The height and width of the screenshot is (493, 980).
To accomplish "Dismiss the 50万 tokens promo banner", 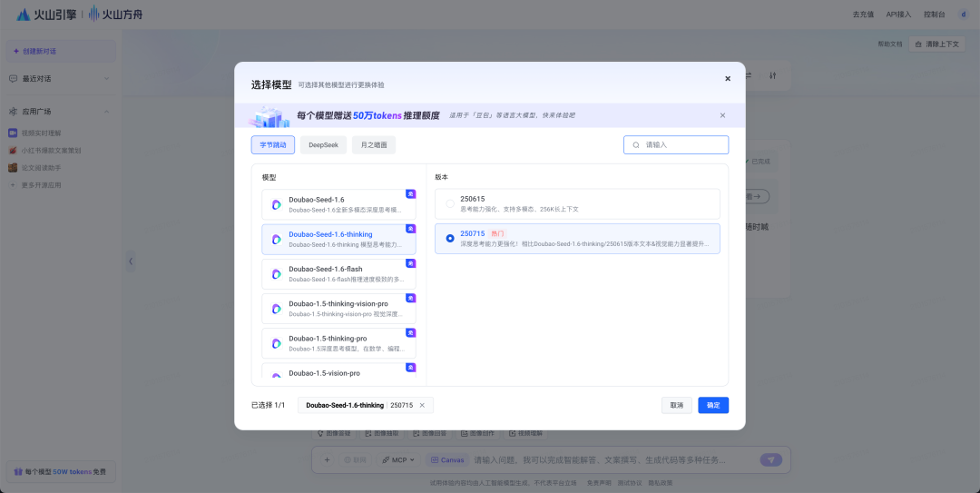I will 722,115.
